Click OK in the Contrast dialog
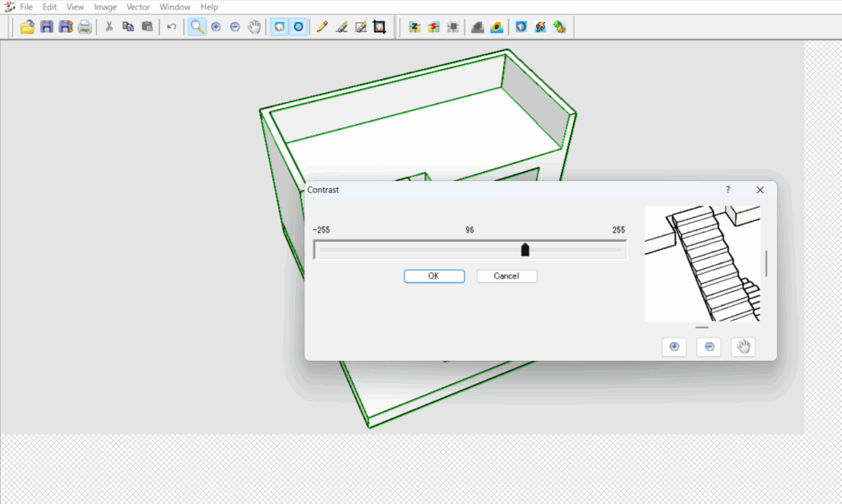The image size is (842, 504). 434,276
